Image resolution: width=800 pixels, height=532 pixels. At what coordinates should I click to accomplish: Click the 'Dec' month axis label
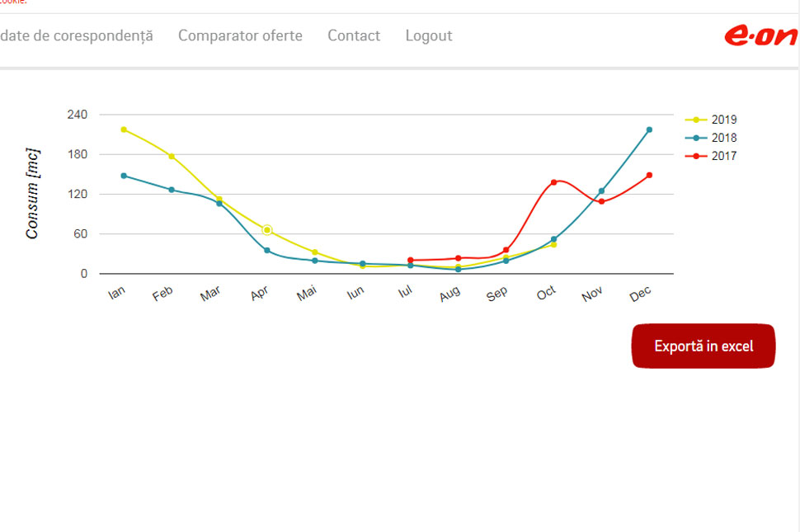point(640,294)
